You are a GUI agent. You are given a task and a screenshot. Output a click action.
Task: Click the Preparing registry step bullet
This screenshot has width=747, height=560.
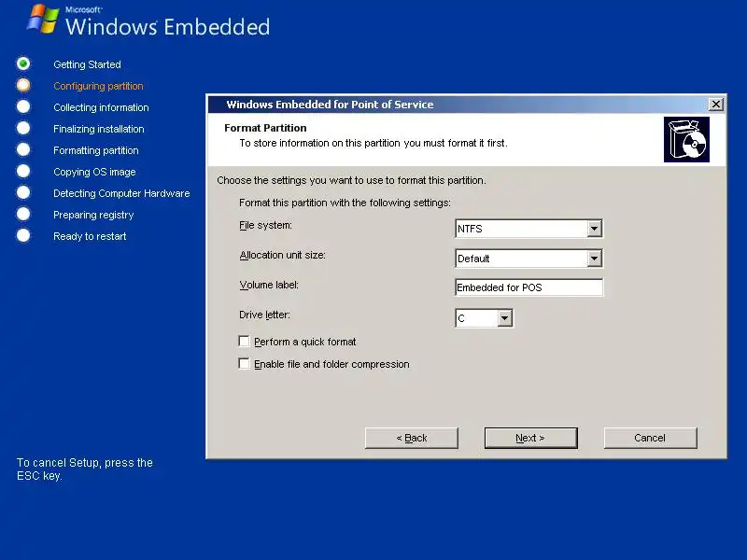[23, 214]
